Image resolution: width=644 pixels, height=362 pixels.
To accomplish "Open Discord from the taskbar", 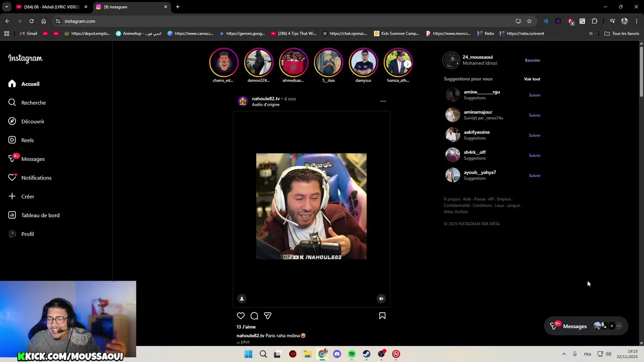I will pyautogui.click(x=337, y=354).
